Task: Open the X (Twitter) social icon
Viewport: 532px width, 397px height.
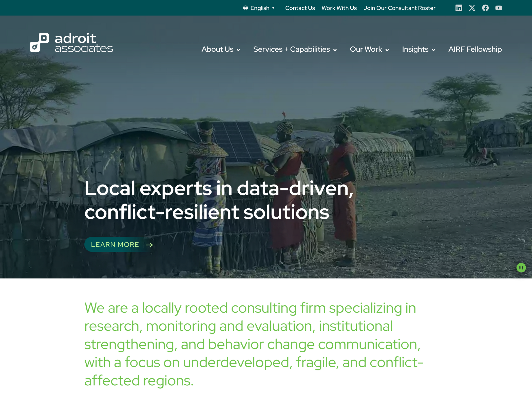Action: click(x=472, y=8)
